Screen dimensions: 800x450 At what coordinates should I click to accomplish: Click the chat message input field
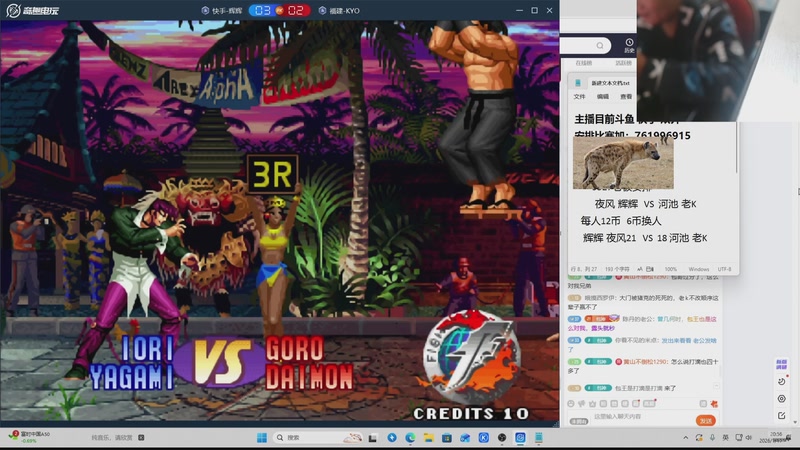point(640,417)
